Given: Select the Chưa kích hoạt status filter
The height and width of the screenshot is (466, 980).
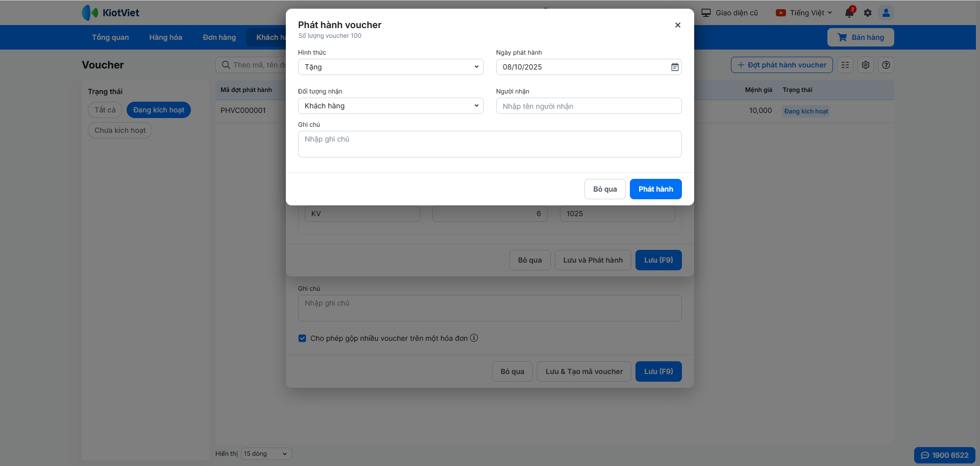Looking at the screenshot, I should pos(120,130).
